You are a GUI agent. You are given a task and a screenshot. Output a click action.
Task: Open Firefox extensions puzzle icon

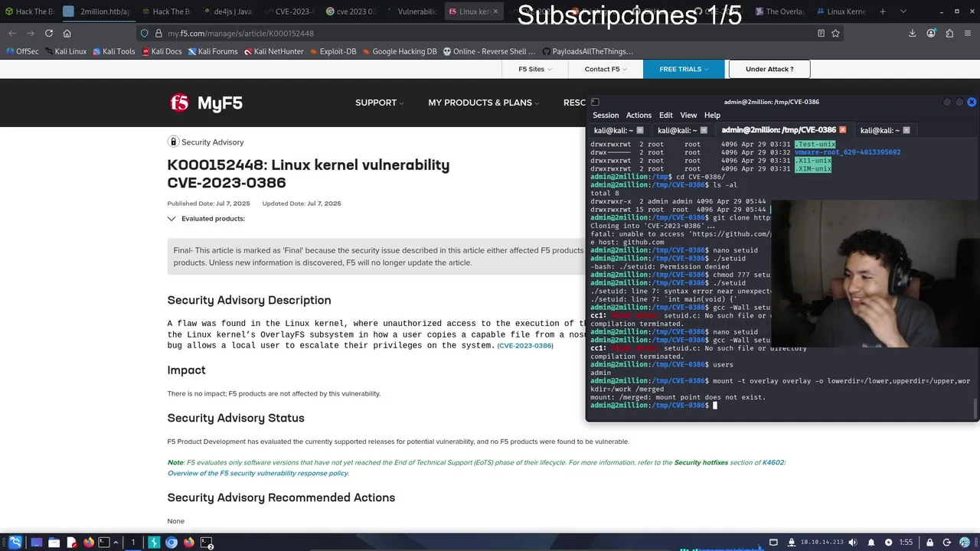(949, 33)
